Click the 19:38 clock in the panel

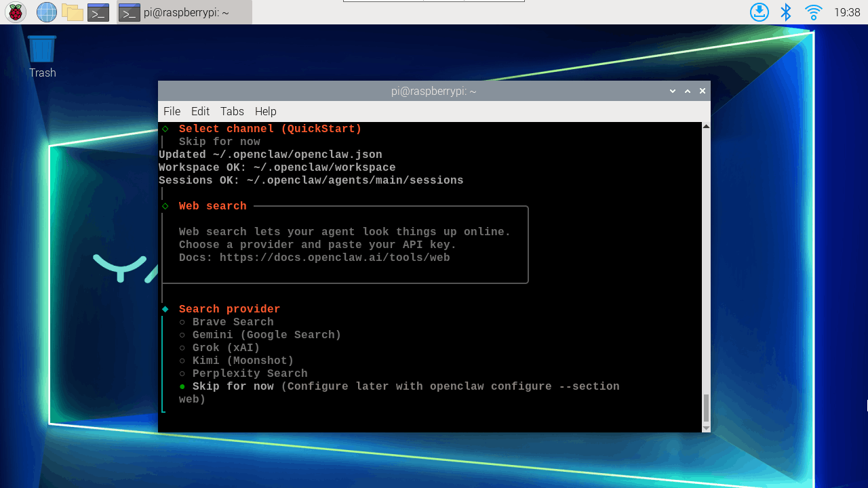click(x=847, y=12)
